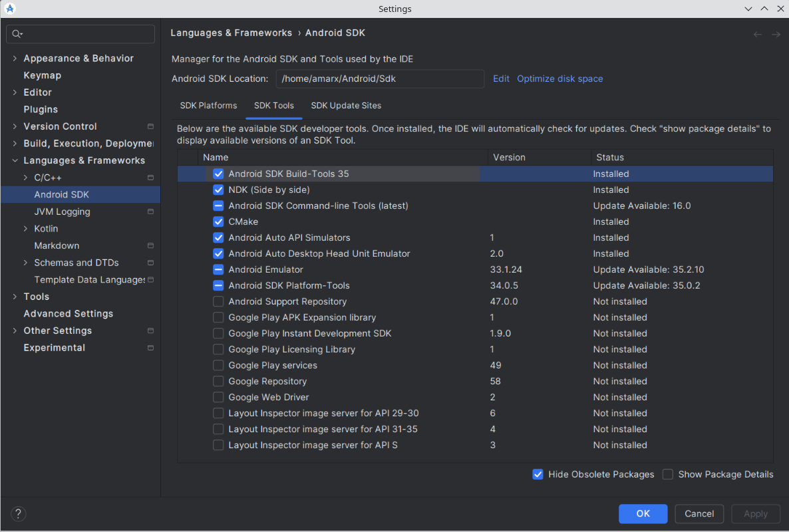
Task: Expand the Tools section
Action: 15,297
